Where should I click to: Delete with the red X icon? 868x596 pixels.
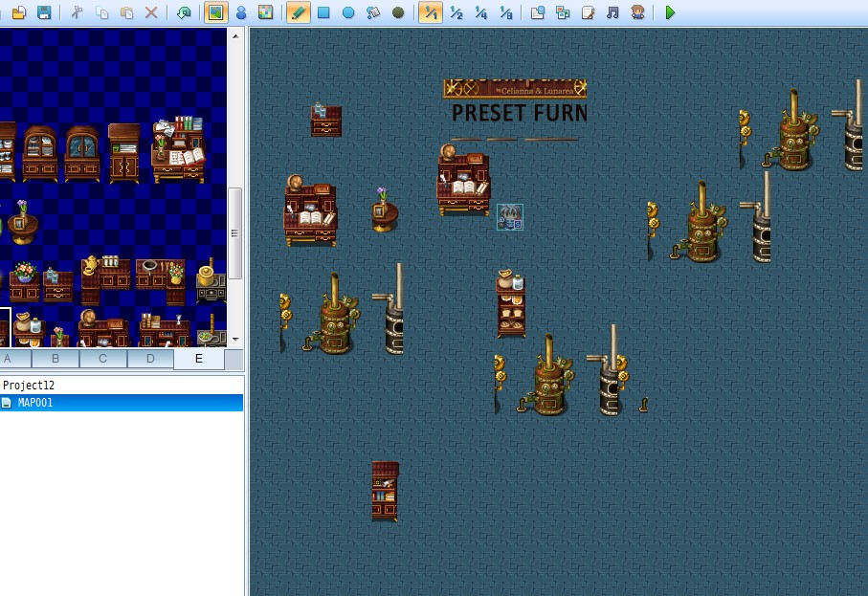coord(151,12)
